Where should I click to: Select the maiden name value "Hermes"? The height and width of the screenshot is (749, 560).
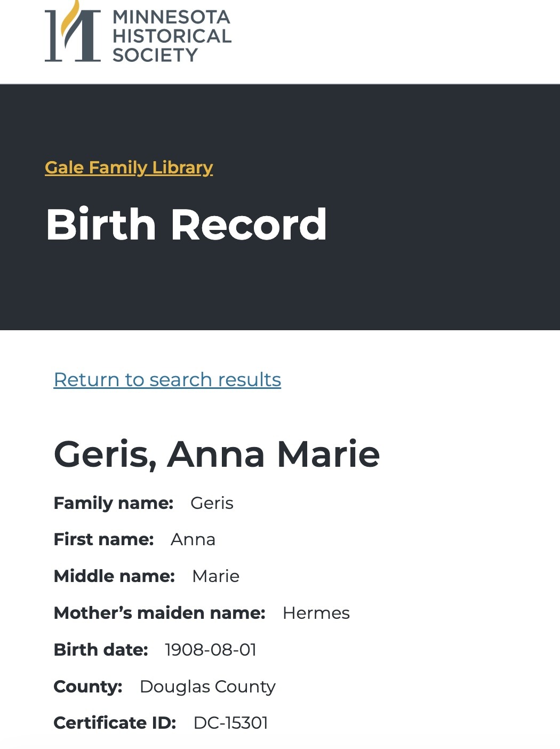click(x=316, y=613)
